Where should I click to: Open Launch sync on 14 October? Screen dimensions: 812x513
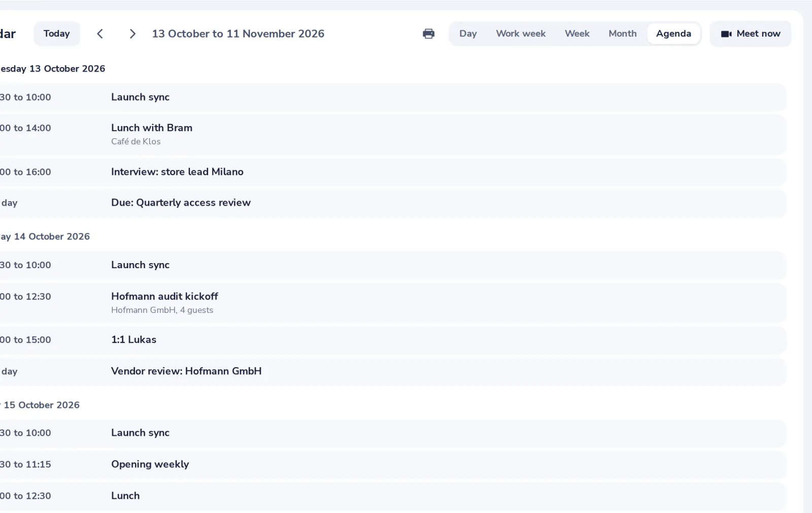click(x=393, y=265)
